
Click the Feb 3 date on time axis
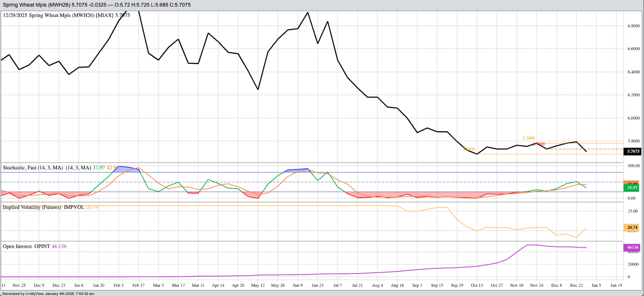[x=119, y=285]
